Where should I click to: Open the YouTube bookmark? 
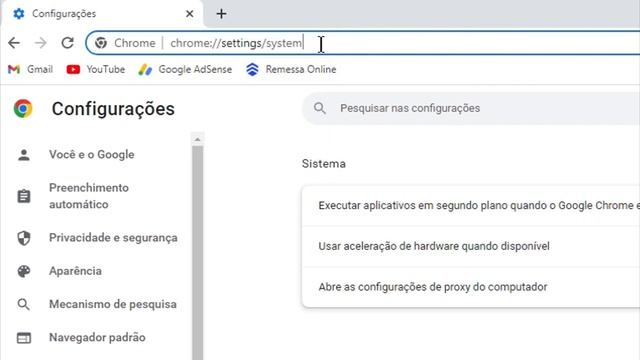(x=96, y=69)
